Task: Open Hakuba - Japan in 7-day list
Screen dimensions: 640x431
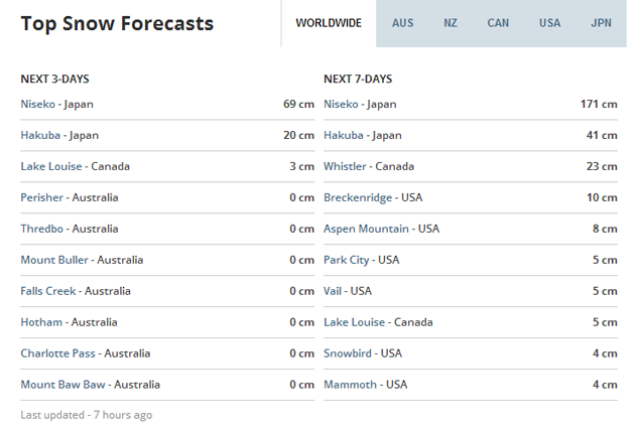Action: pos(362,135)
